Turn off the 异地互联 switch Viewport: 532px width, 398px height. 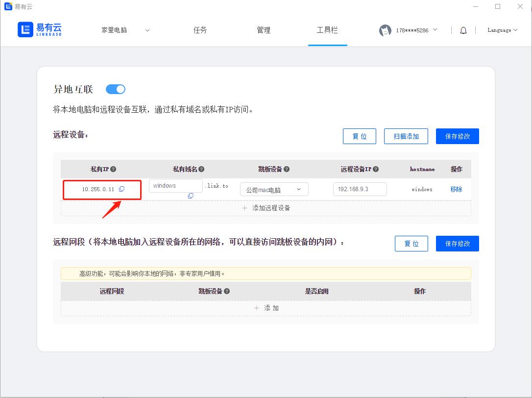pyautogui.click(x=115, y=89)
